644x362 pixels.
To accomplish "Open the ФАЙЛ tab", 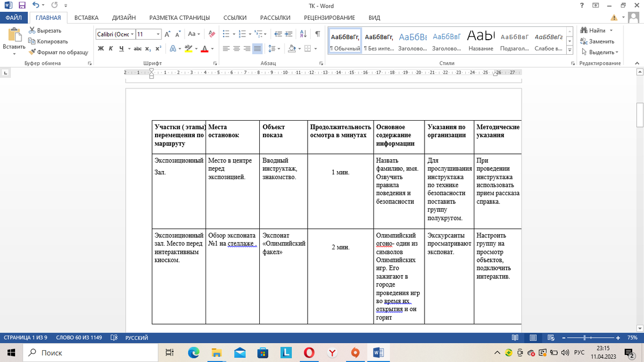I will click(x=13, y=18).
